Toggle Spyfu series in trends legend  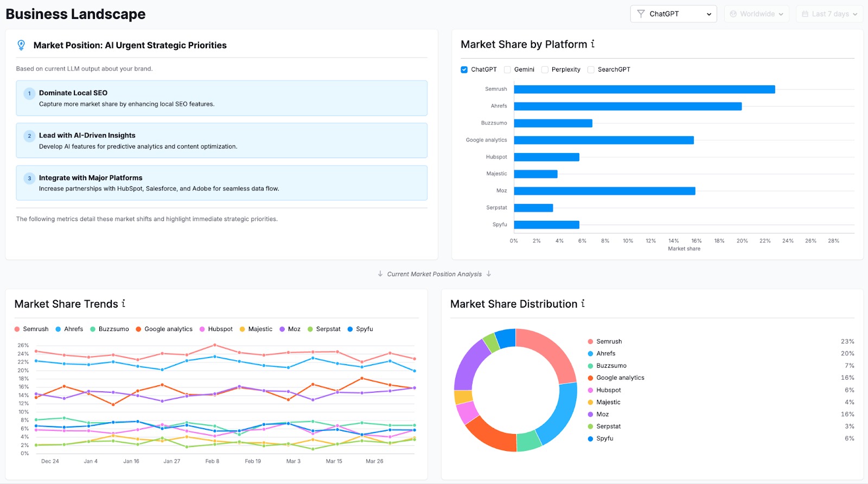pos(360,329)
